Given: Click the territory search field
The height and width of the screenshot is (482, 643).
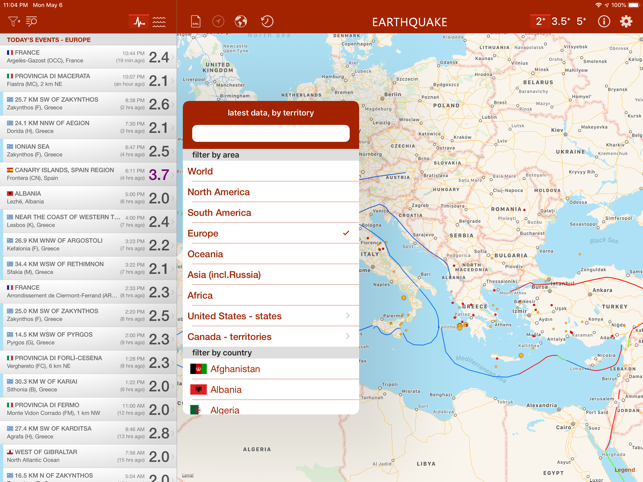Looking at the screenshot, I should pyautogui.click(x=271, y=133).
